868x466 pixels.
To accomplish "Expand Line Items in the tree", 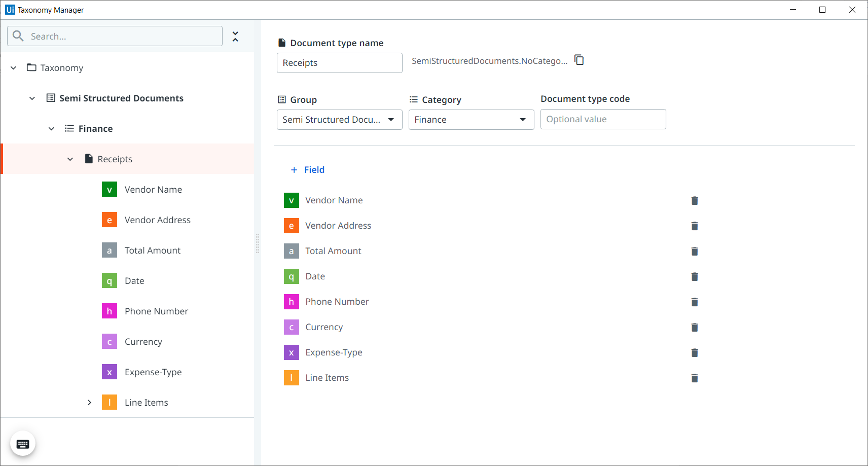I will (89, 403).
